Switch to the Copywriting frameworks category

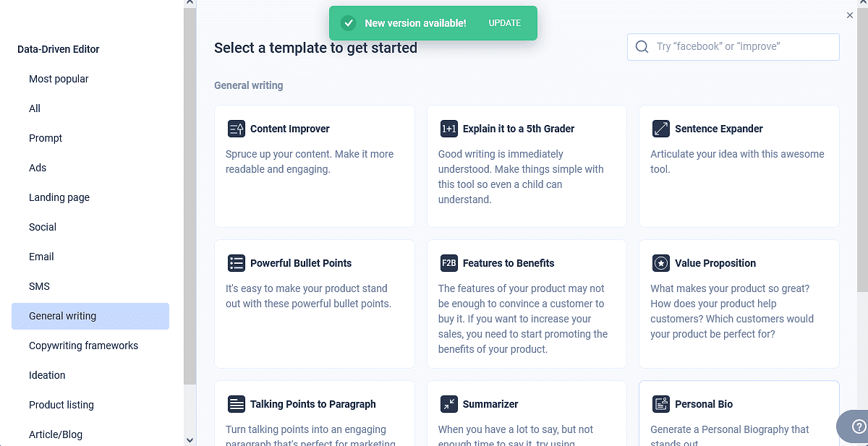point(83,346)
